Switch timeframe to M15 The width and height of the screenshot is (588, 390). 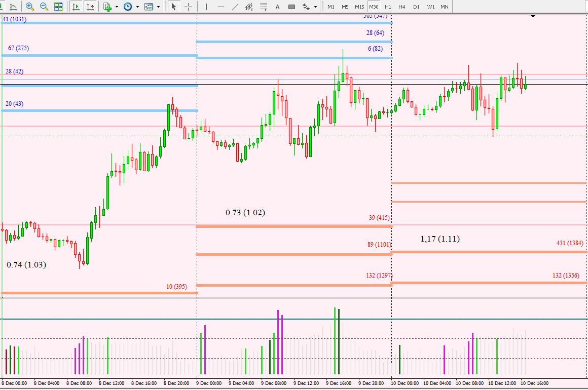(x=359, y=7)
